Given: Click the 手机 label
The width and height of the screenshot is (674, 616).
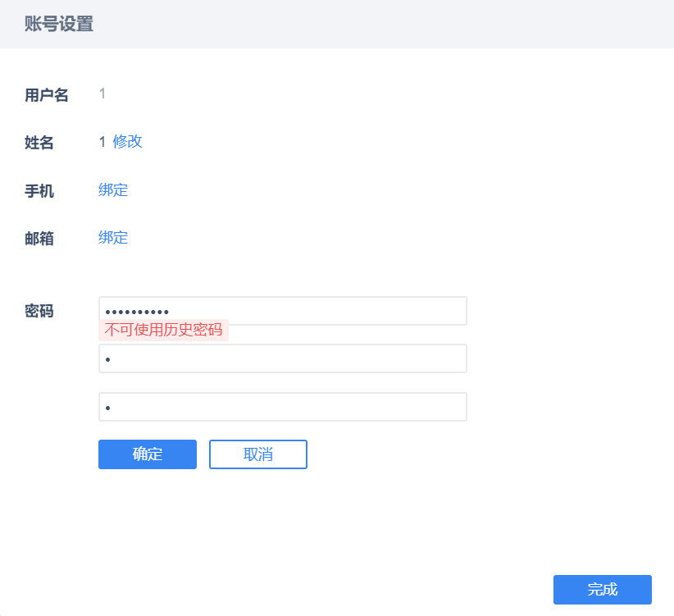Looking at the screenshot, I should (39, 191).
